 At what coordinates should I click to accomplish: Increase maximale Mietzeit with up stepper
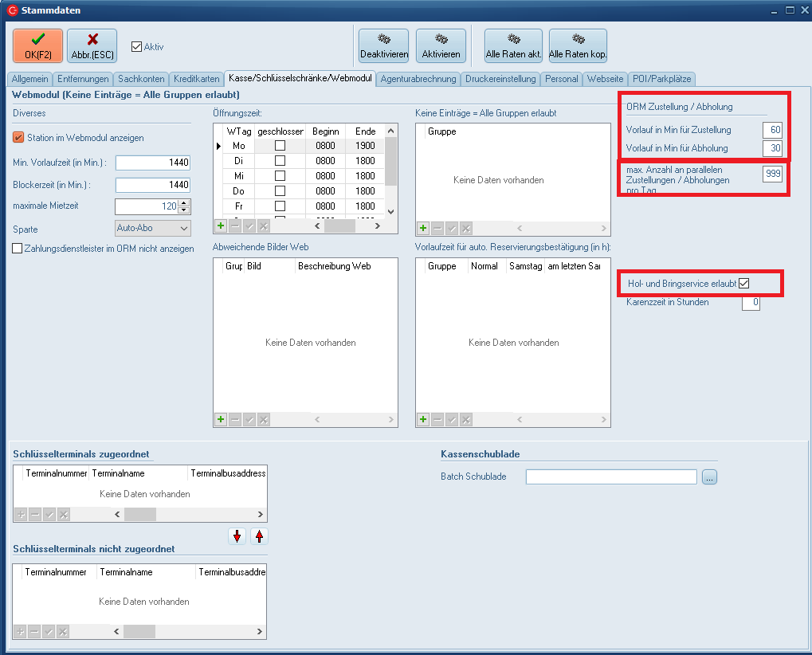coord(185,203)
